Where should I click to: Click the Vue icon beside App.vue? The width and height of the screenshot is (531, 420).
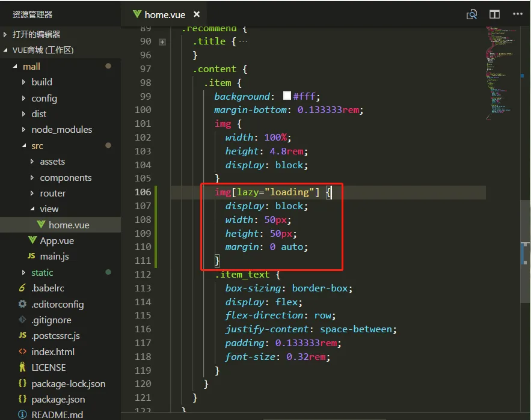coord(32,240)
